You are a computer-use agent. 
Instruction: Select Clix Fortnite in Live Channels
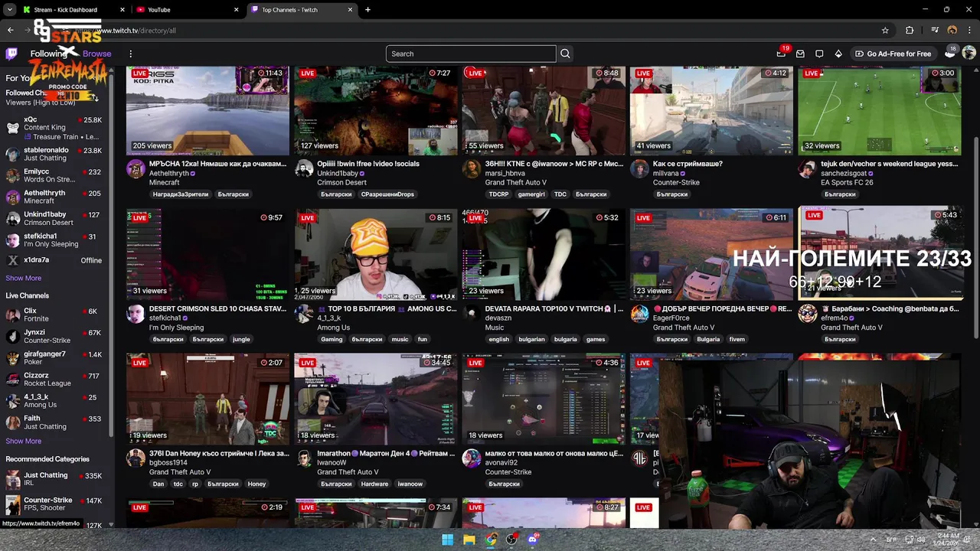tap(57, 315)
